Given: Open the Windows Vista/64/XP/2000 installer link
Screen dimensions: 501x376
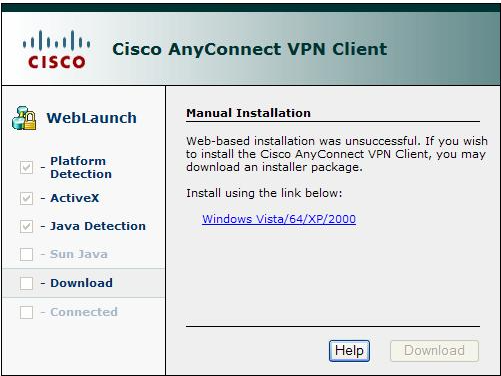Looking at the screenshot, I should coord(279,219).
